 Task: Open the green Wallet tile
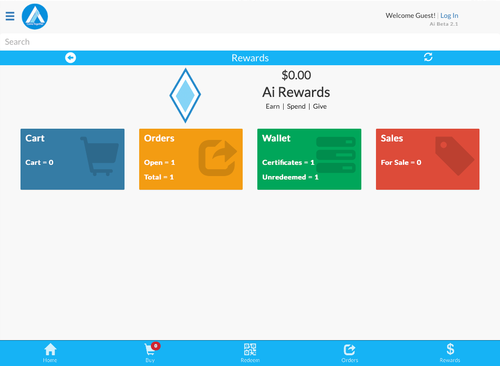click(309, 159)
